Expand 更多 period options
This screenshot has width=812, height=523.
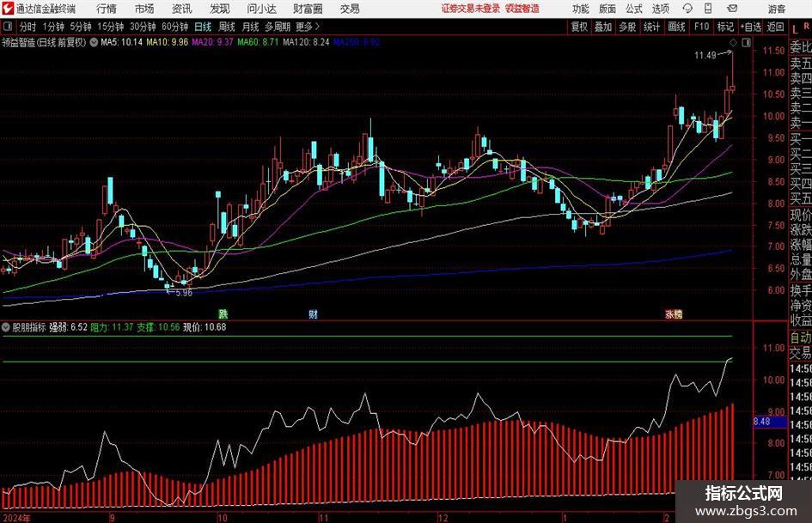point(308,27)
